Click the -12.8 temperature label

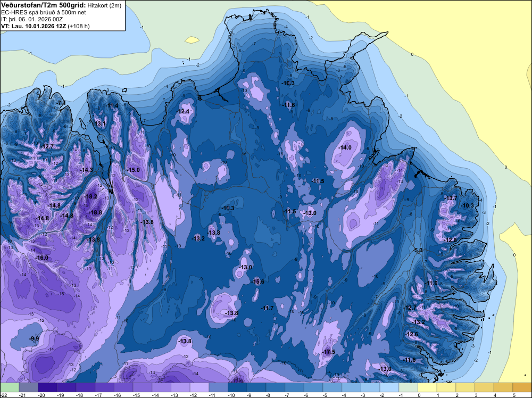coord(450,240)
